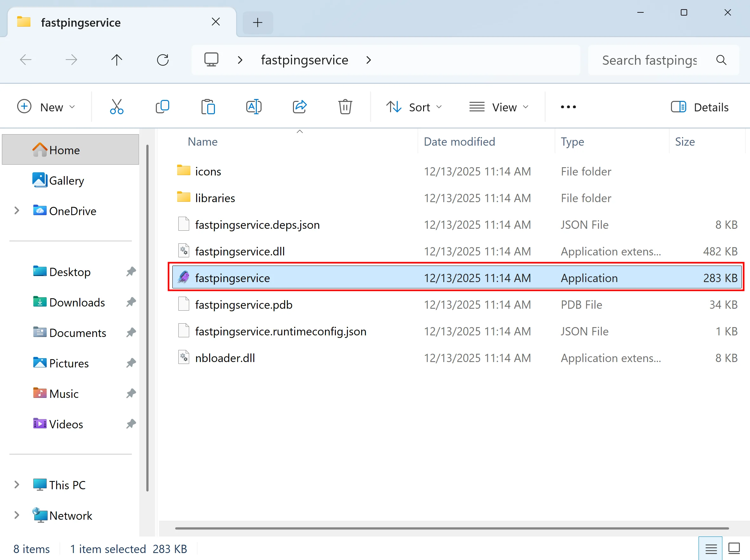Click the Cut scissors icon
The image size is (750, 560).
(116, 107)
